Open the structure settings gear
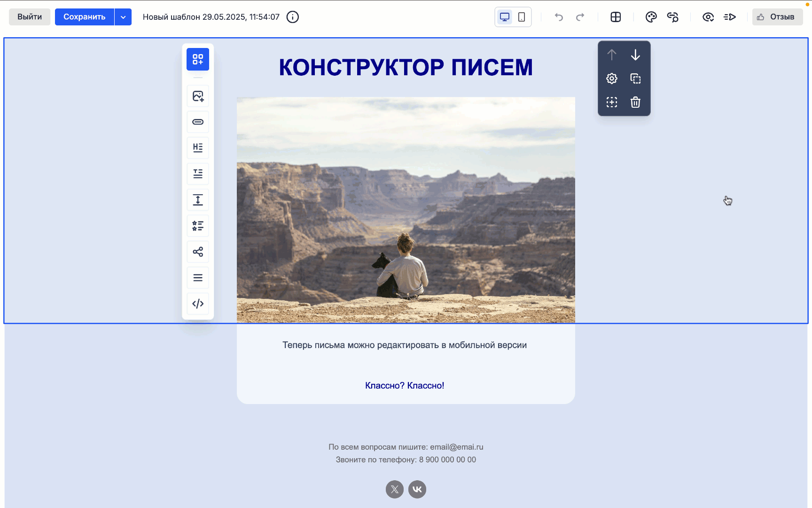The width and height of the screenshot is (812, 508). tap(611, 79)
